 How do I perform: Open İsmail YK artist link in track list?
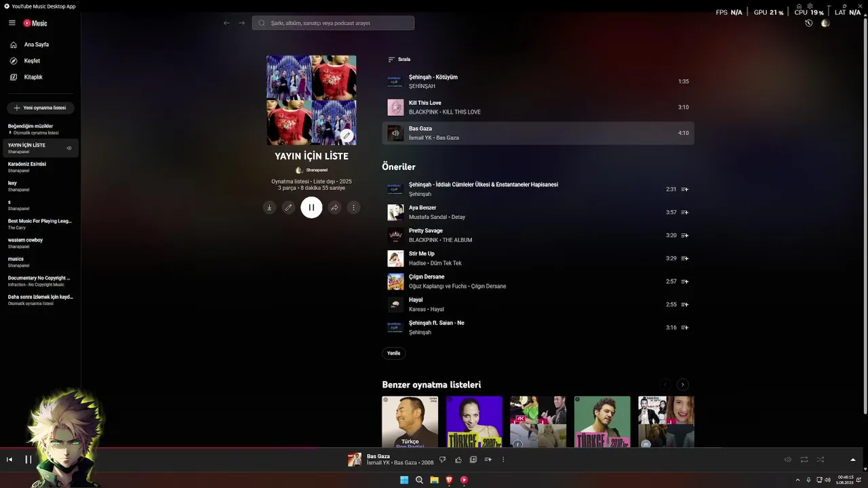click(420, 138)
